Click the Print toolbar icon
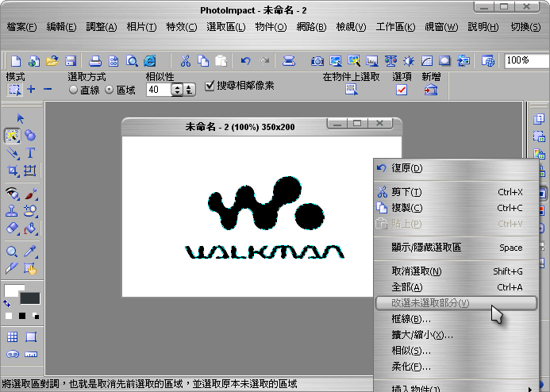The image size is (550, 392). click(x=94, y=61)
